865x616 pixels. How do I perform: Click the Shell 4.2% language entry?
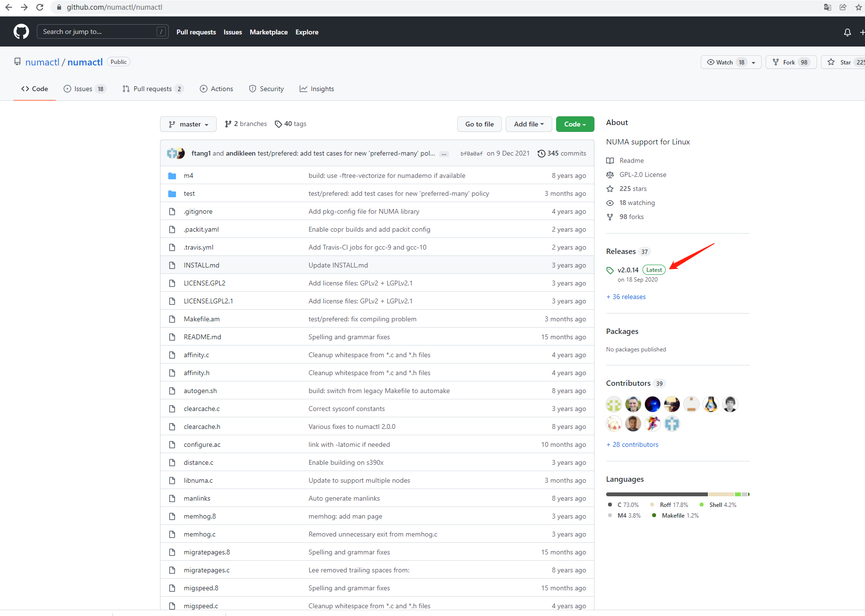click(718, 505)
